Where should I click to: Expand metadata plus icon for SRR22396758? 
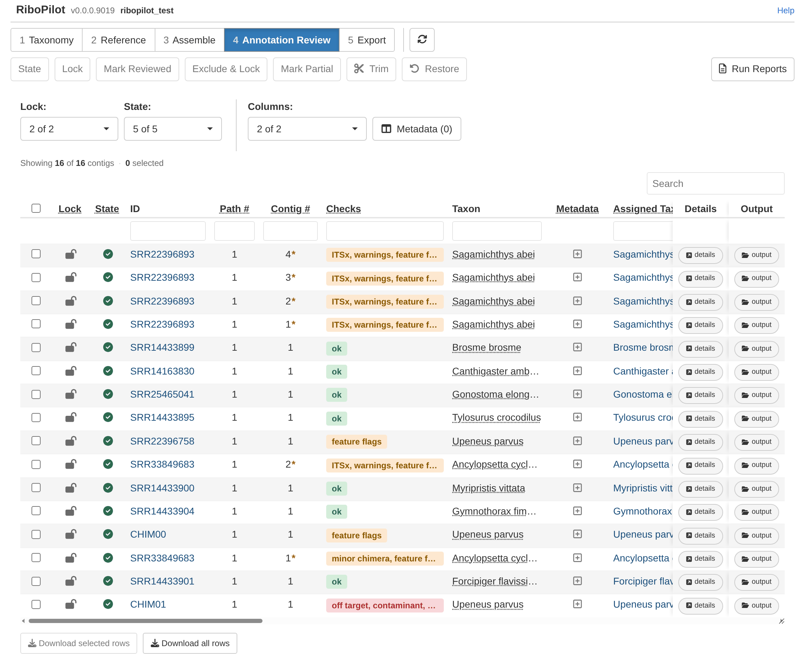[577, 441]
